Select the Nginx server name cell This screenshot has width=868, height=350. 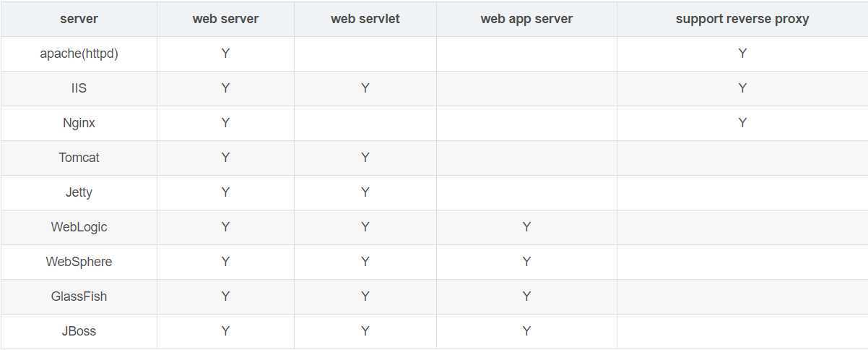[79, 123]
